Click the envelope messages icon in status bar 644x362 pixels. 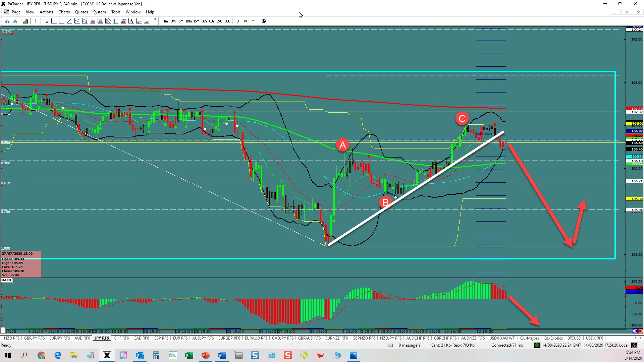point(390,345)
